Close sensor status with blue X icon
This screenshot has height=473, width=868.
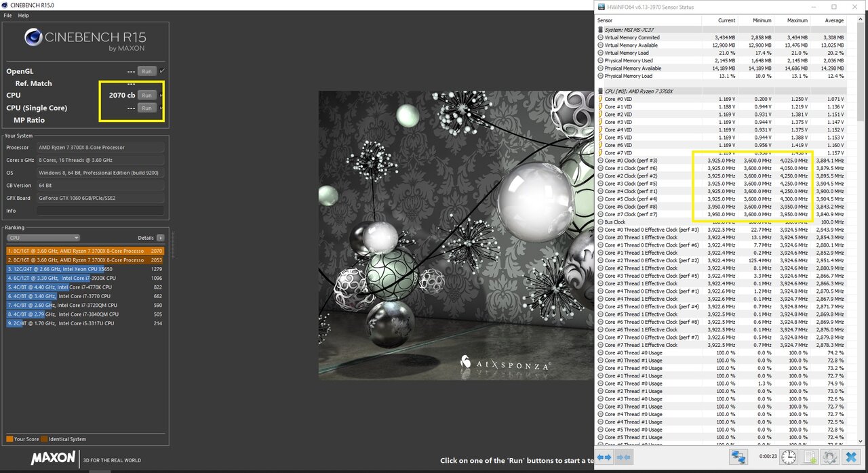pos(852,457)
